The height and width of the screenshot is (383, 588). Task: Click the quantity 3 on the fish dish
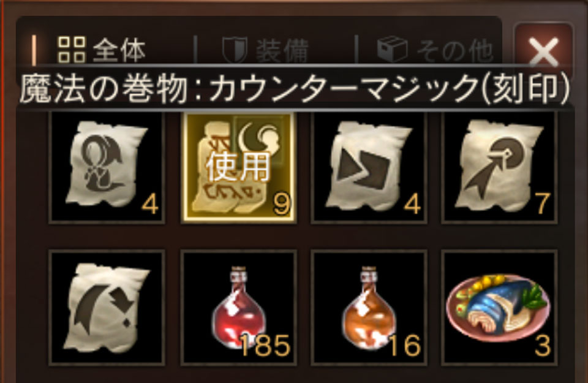pos(543,346)
